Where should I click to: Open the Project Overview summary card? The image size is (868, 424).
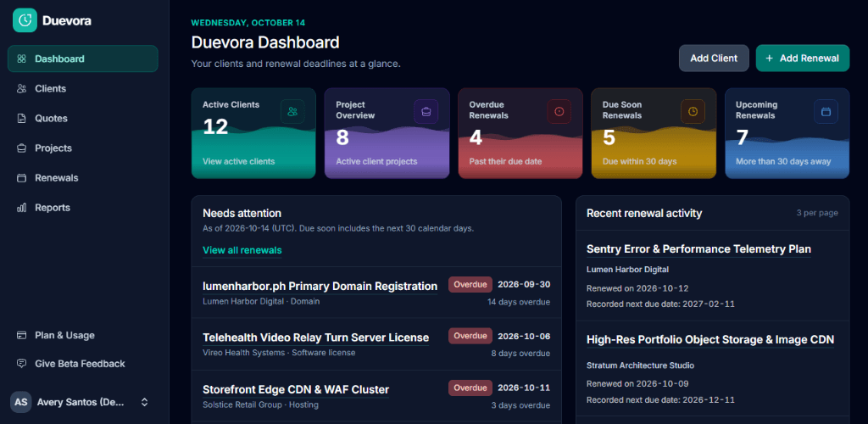click(387, 133)
